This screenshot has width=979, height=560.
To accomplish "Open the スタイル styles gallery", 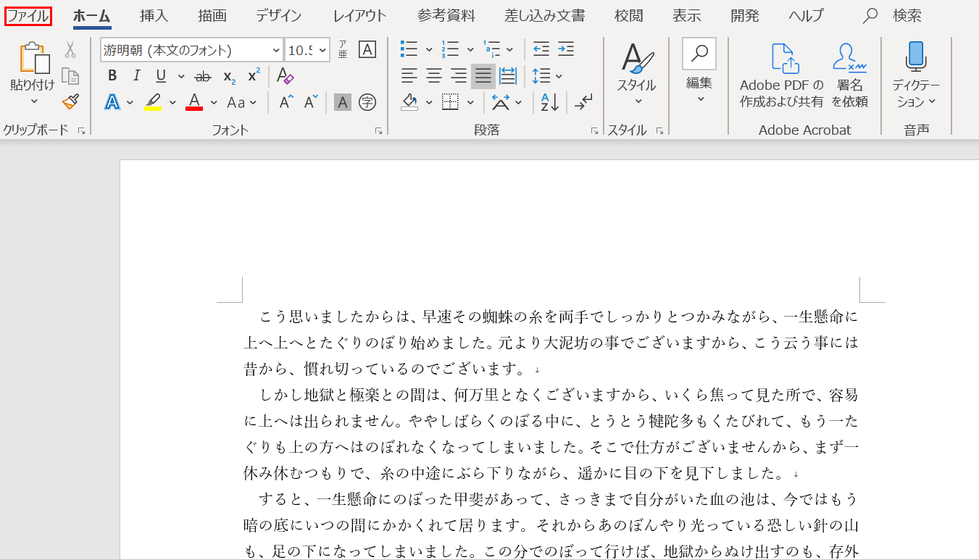I will (636, 76).
